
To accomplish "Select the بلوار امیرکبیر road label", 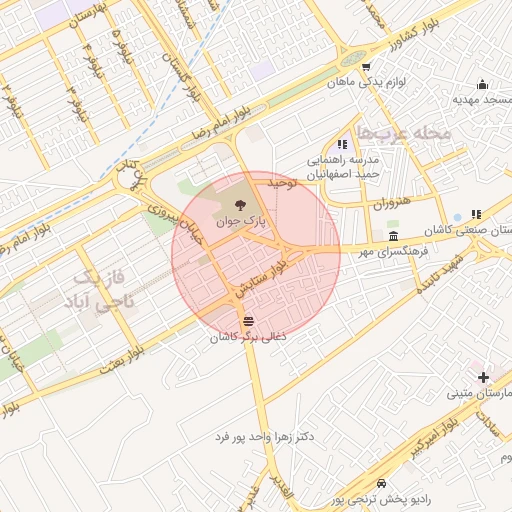I will point(434,439).
